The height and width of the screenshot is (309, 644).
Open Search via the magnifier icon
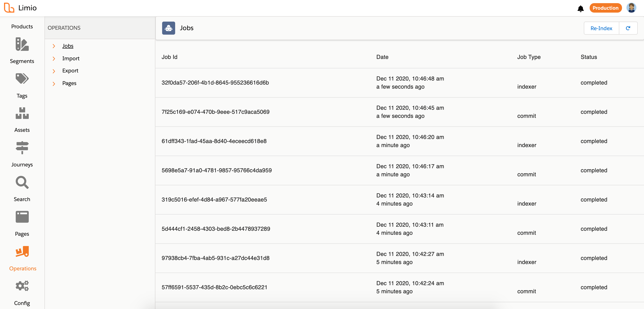(x=22, y=182)
